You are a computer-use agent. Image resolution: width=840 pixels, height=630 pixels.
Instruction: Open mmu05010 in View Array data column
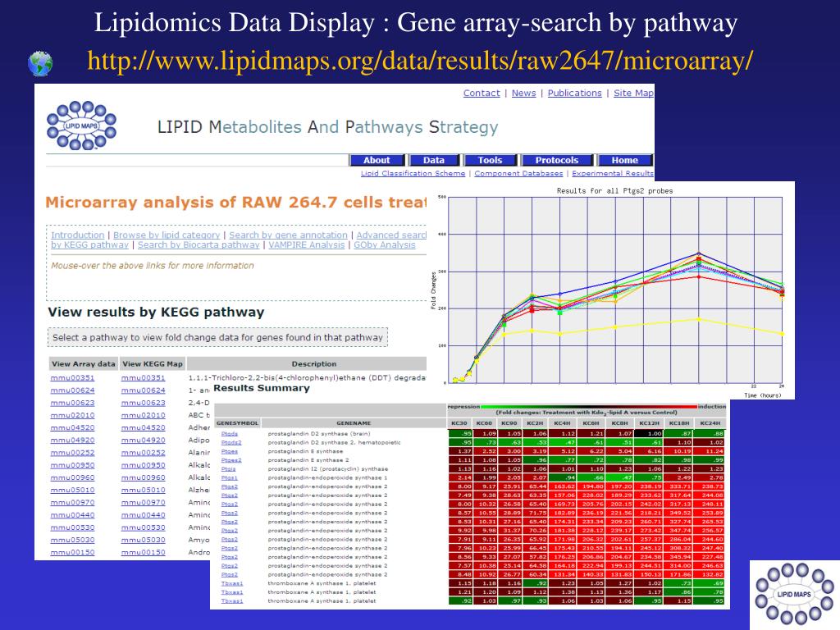tap(72, 491)
